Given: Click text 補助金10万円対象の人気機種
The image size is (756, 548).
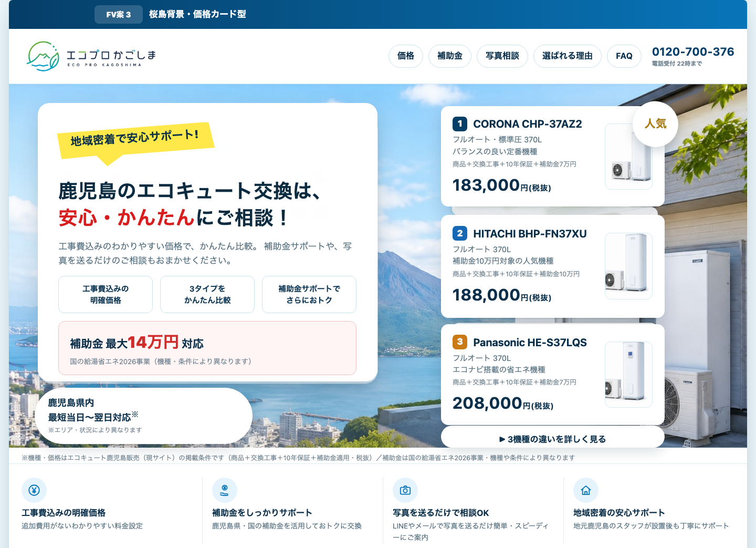Looking at the screenshot, I should click(503, 261).
